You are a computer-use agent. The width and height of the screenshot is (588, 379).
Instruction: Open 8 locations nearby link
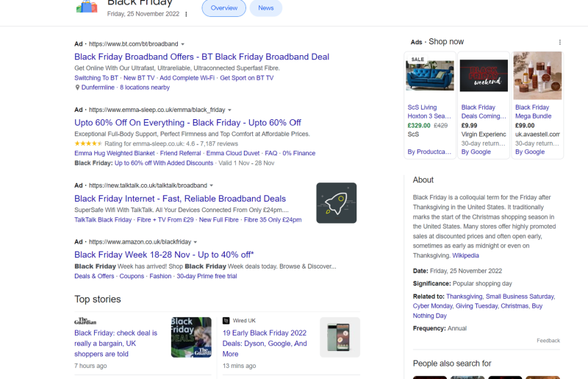pyautogui.click(x=145, y=88)
